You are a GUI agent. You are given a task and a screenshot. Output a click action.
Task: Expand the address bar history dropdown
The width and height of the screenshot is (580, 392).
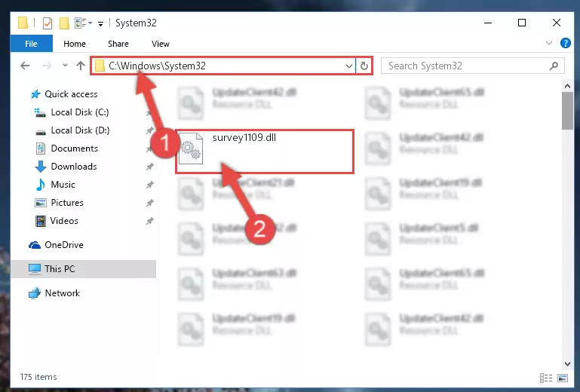pyautogui.click(x=348, y=66)
